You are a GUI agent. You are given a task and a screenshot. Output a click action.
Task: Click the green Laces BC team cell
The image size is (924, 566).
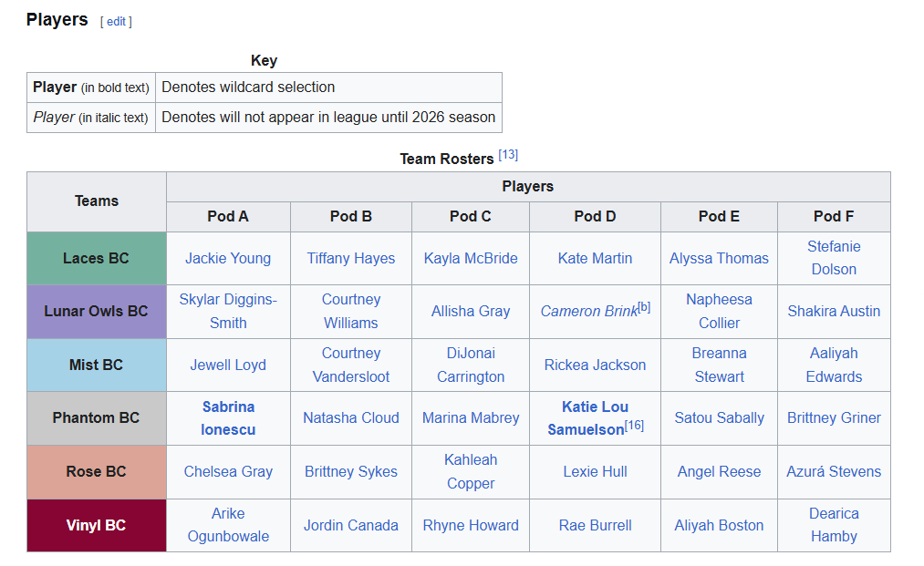97,258
